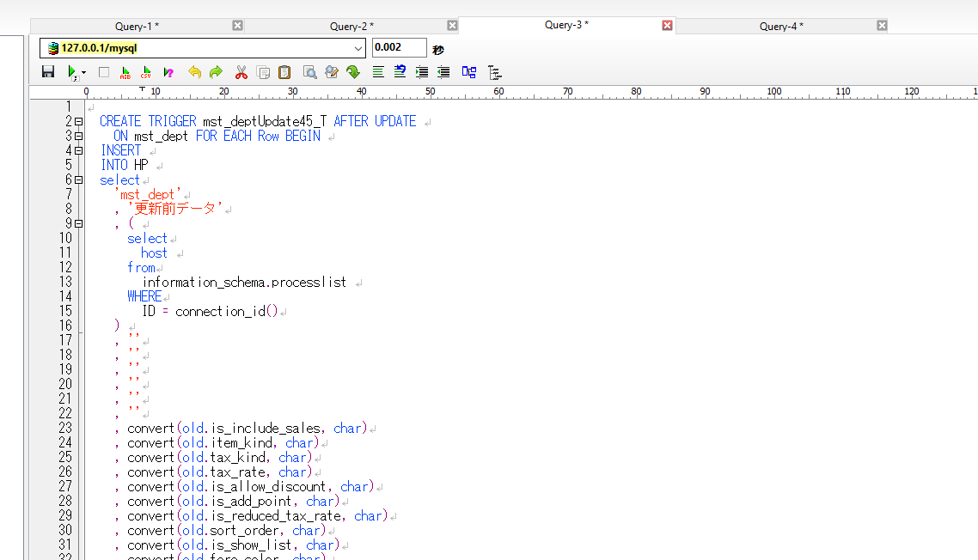The height and width of the screenshot is (560, 978).
Task: Click the '更新前データ' string literal
Action: click(175, 209)
